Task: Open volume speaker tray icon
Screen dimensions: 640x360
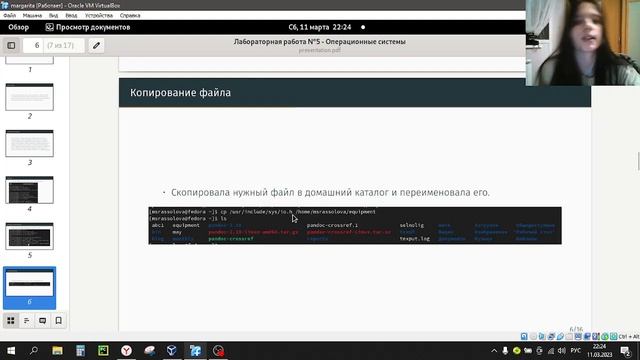Action: (x=562, y=351)
